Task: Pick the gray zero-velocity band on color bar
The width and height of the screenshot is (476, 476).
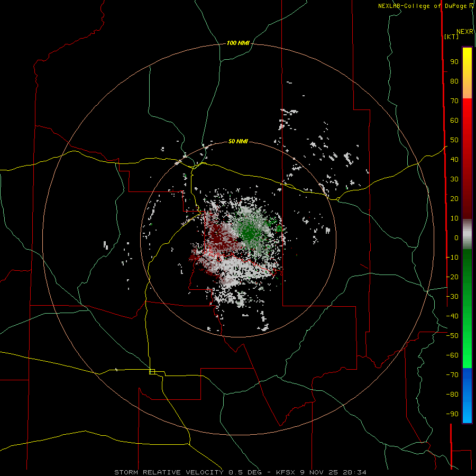Action: 467,234
